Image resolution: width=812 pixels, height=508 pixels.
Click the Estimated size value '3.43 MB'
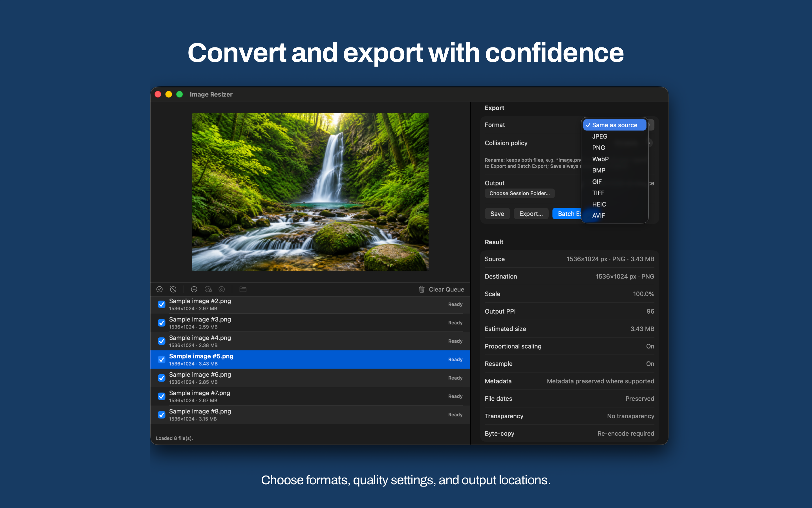(642, 329)
